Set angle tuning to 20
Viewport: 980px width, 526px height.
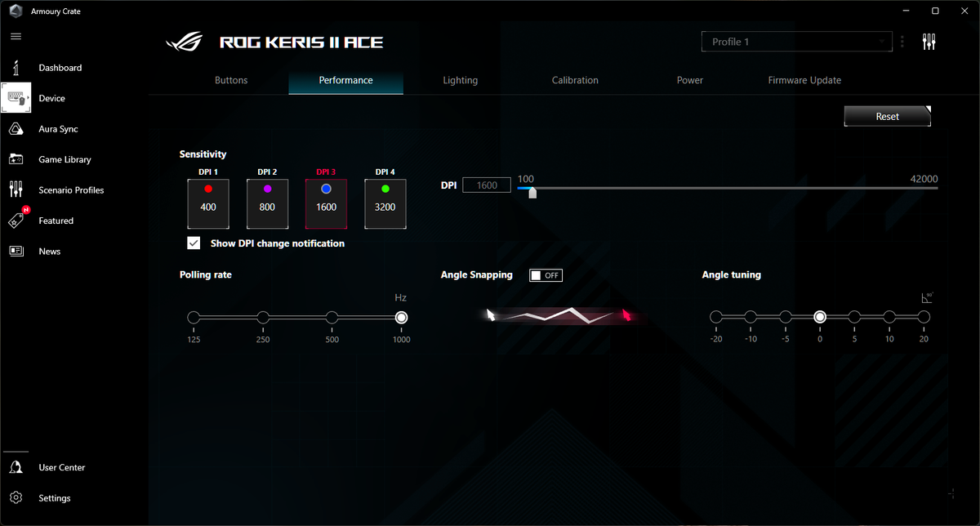924,318
